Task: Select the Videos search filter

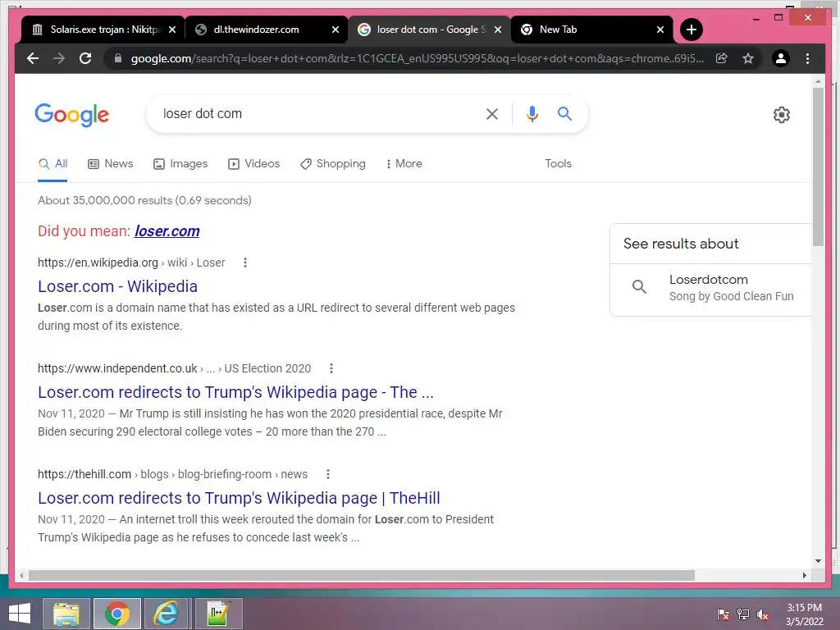Action: coord(254,164)
